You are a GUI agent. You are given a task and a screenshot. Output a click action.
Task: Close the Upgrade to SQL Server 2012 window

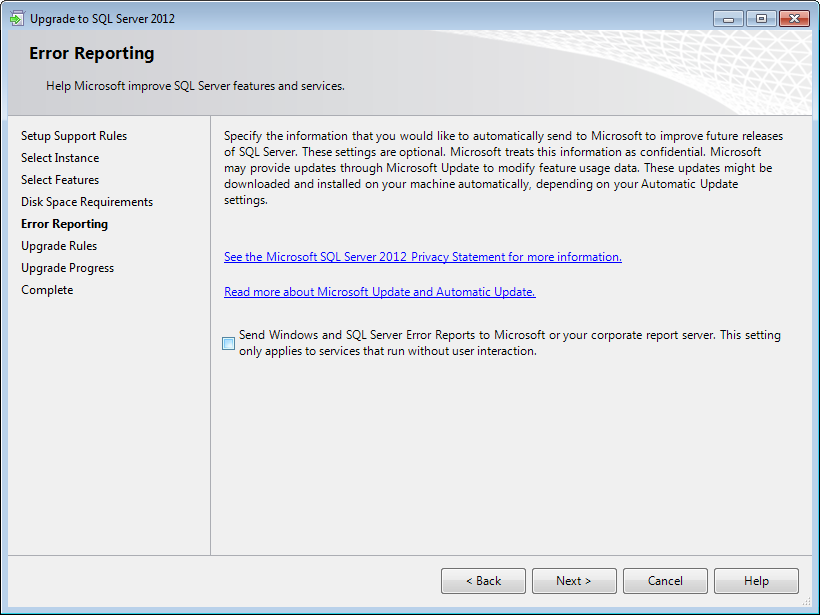794,19
